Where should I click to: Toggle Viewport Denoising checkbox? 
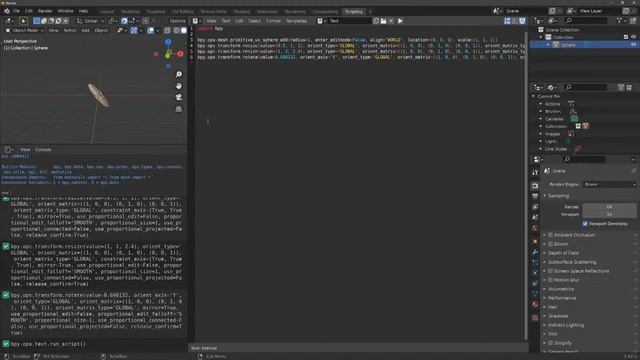[x=585, y=224]
